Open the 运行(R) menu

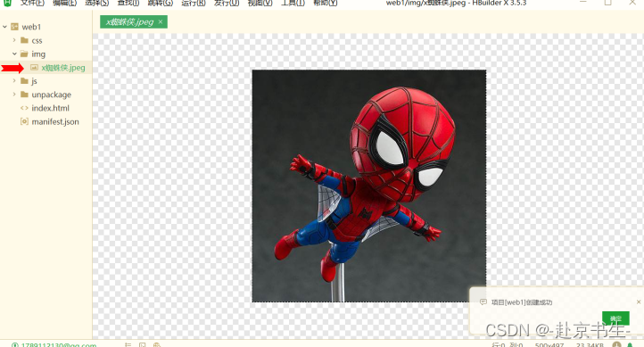tap(193, 3)
